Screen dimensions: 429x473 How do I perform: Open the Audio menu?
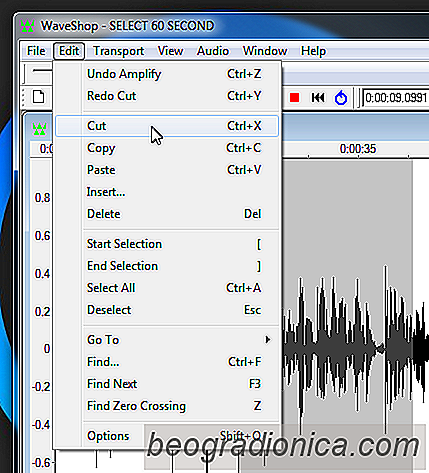(213, 51)
